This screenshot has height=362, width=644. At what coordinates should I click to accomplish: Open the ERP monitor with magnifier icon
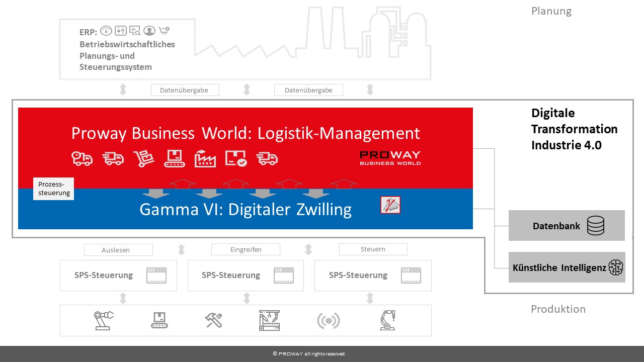(x=135, y=31)
